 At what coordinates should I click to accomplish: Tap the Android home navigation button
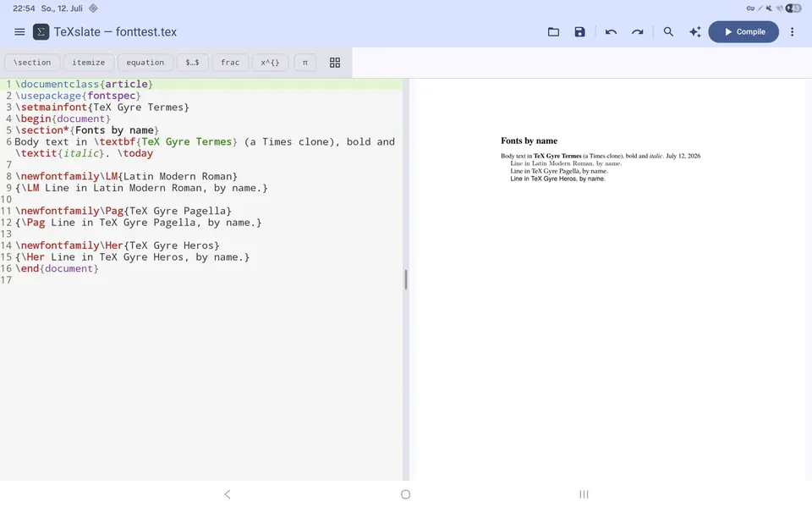pos(405,494)
